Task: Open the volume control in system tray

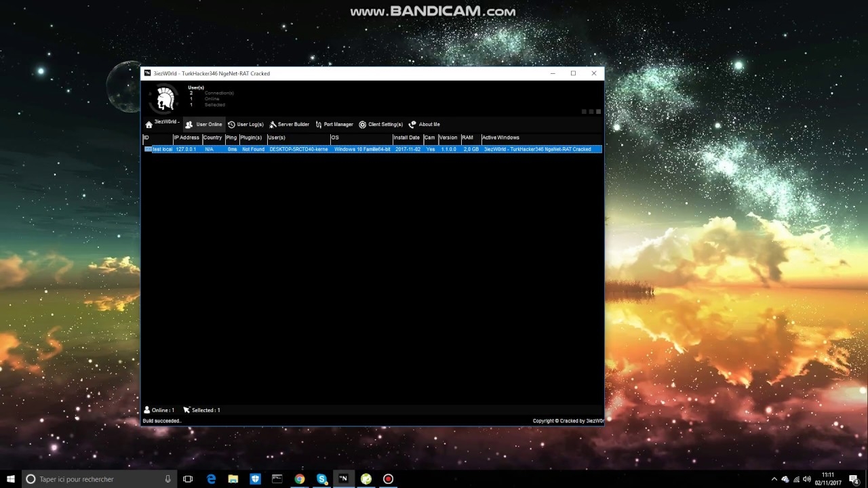Action: point(807,479)
